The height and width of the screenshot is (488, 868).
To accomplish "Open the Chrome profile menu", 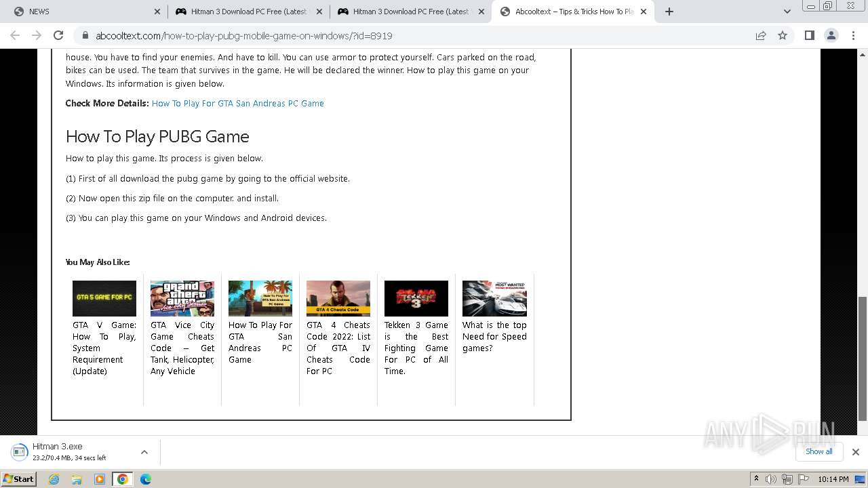I will pos(831,35).
